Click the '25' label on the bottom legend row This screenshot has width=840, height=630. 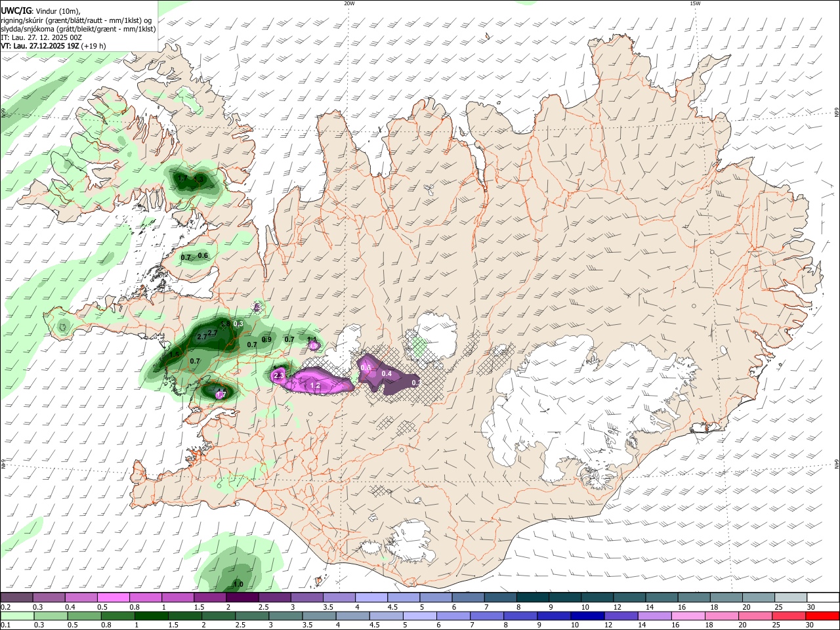[x=775, y=625]
